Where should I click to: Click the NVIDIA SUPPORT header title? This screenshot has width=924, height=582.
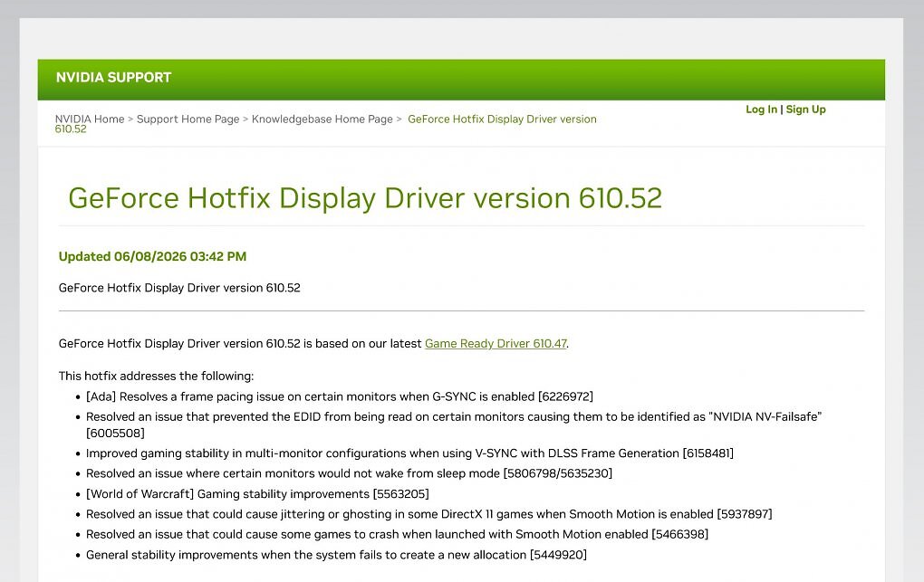[x=114, y=77]
